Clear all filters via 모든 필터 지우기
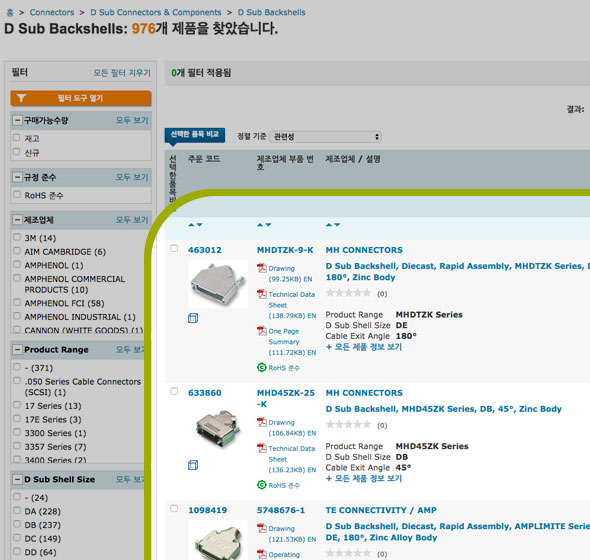This screenshot has width=590, height=560. pos(122,73)
